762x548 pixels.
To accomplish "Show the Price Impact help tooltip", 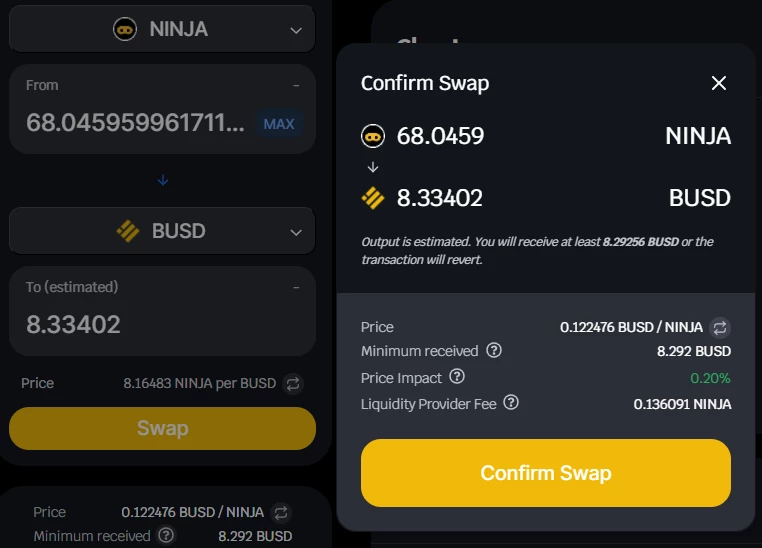I will pyautogui.click(x=457, y=377).
